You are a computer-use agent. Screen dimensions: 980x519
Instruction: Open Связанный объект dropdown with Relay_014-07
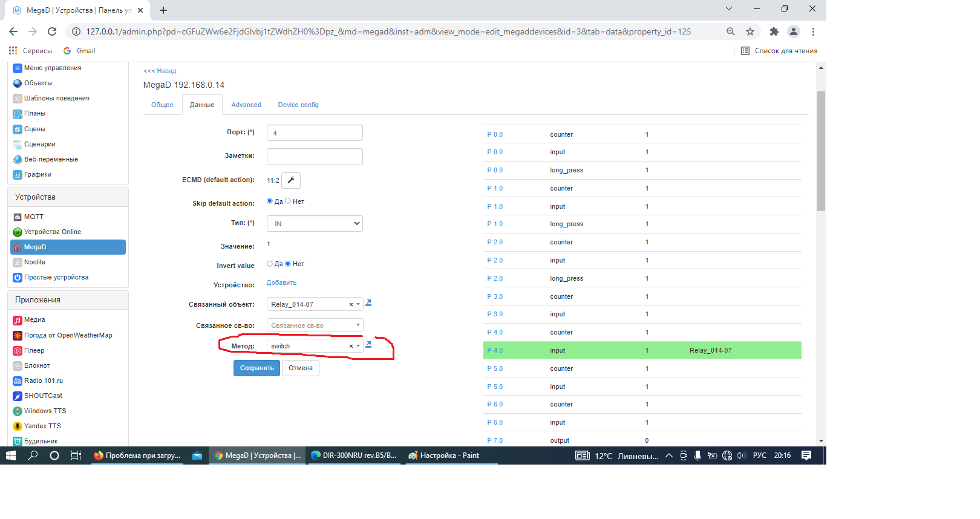point(315,304)
